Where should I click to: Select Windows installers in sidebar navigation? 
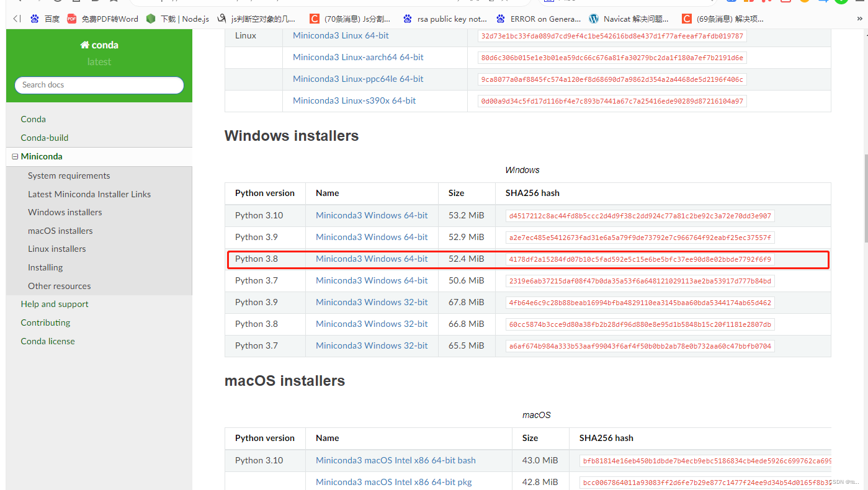65,212
